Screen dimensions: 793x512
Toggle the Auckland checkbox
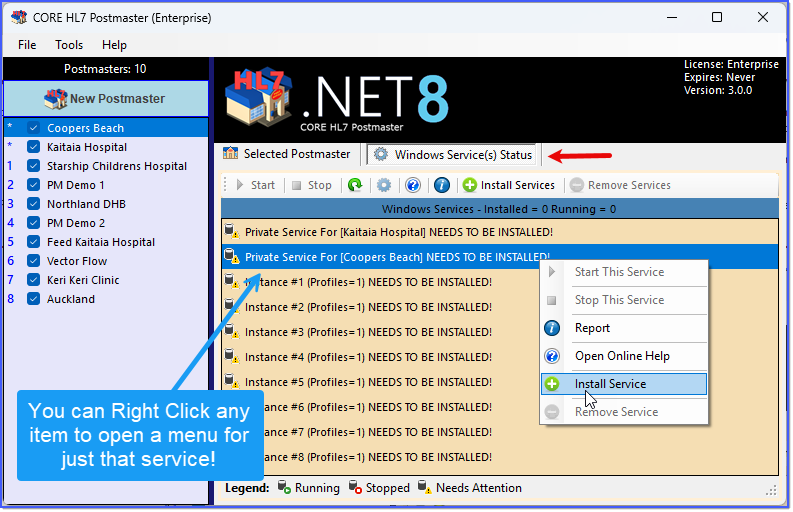pos(33,299)
